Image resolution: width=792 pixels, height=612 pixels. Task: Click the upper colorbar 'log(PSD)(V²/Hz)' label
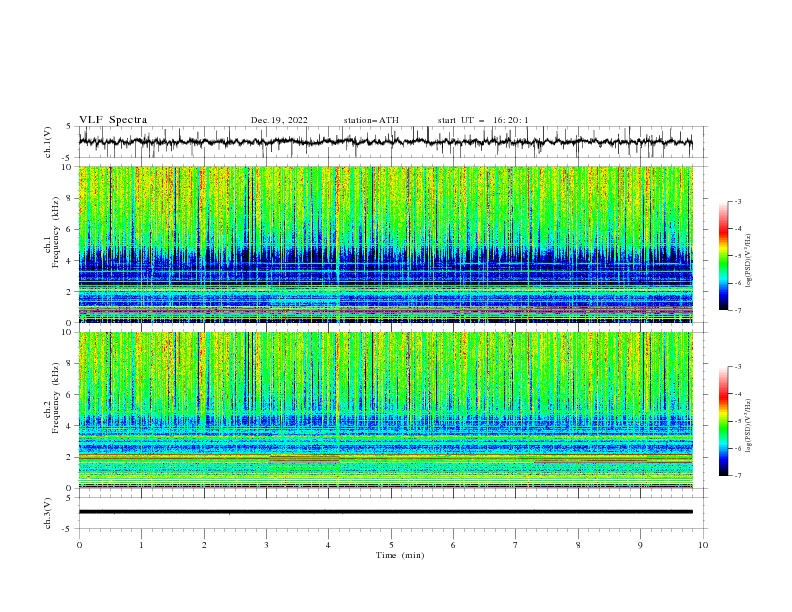748,261
